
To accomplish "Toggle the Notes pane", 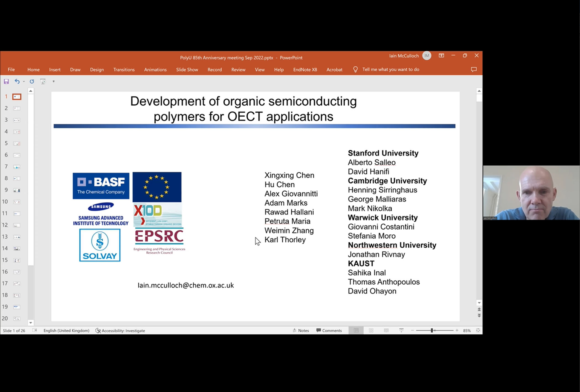I will coord(301,330).
